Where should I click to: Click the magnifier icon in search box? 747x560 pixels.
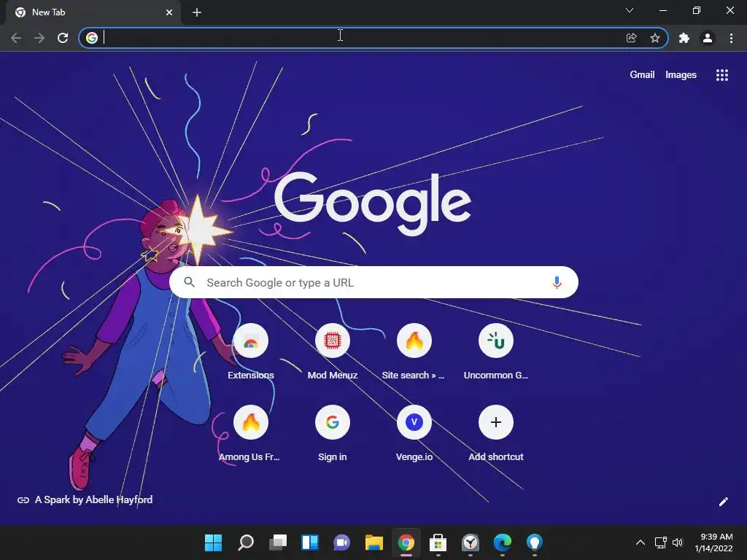pos(190,282)
